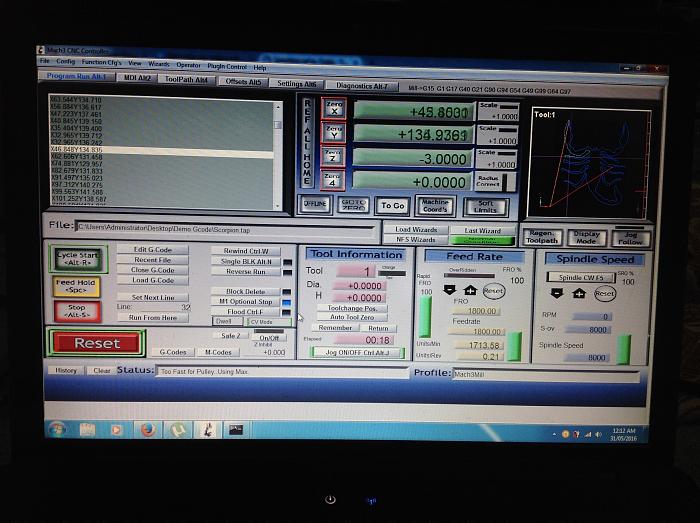Screen dimensions: 700x523
Task: Switch to the MDI Alt2 tab
Action: coord(137,78)
